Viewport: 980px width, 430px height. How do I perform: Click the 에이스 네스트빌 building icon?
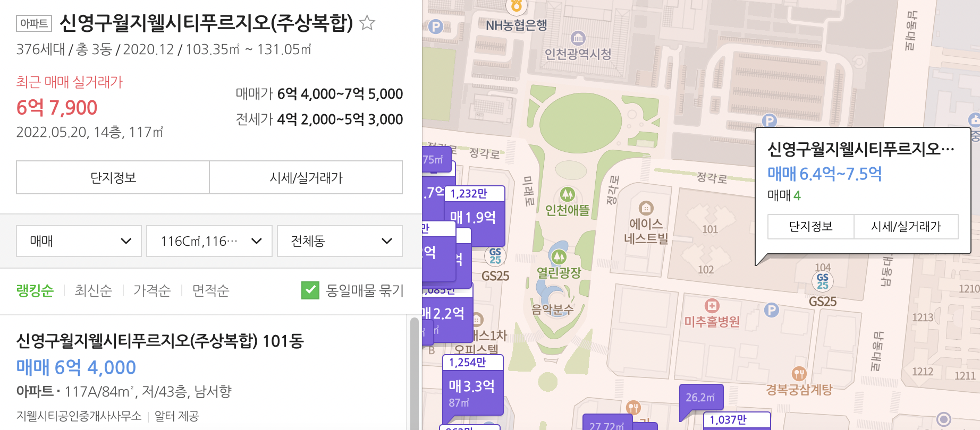646,208
